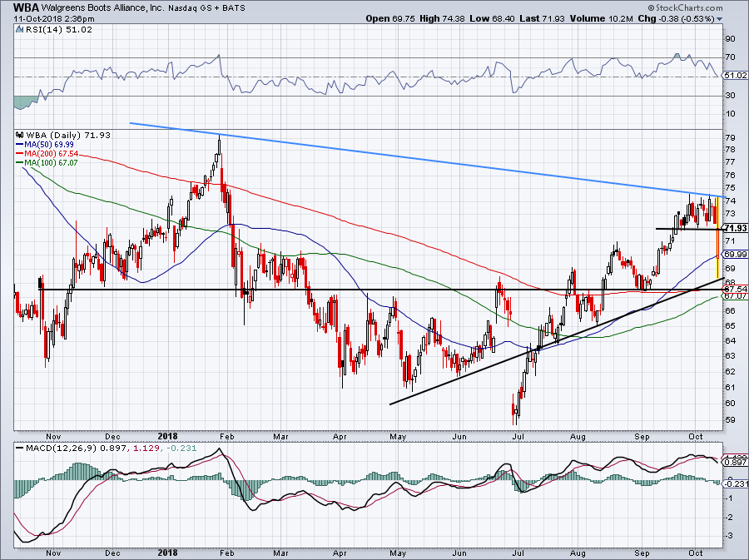The width and height of the screenshot is (749, 560).
Task: Click the 'Oct' label on the bottom time axis
Action: coord(696,553)
